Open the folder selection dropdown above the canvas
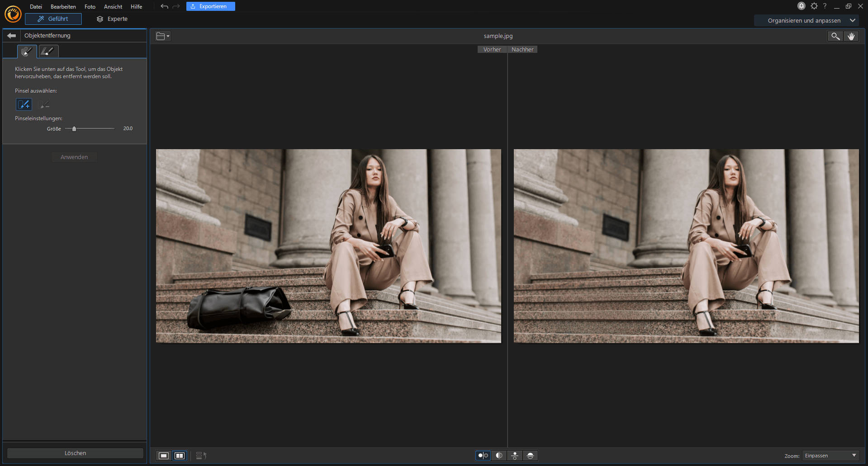The image size is (868, 466). point(162,36)
